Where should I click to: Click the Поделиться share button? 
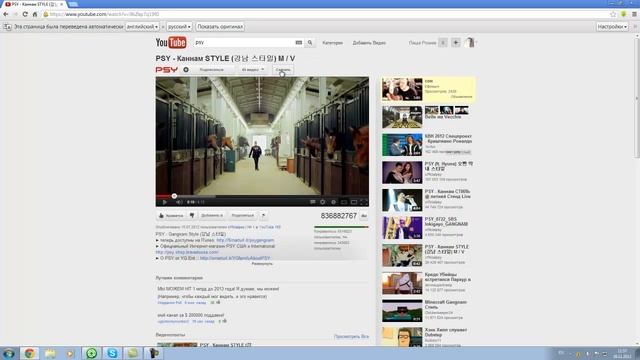pyautogui.click(x=242, y=216)
